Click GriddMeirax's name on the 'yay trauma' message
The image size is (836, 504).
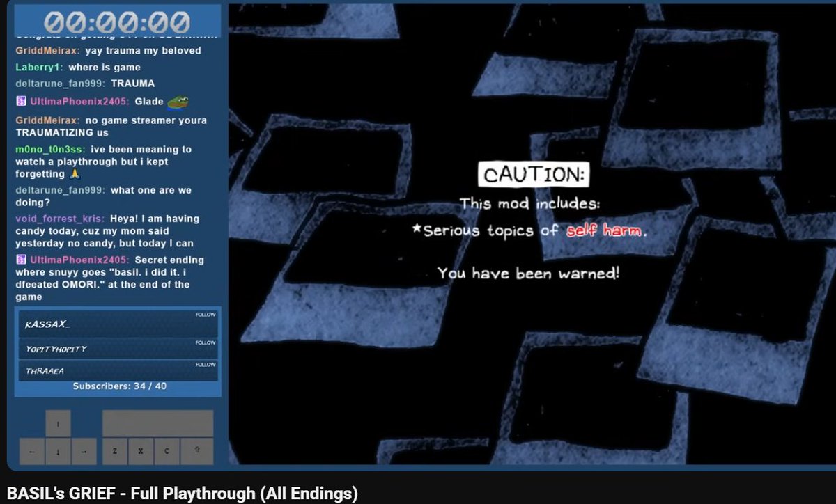pyautogui.click(x=47, y=51)
